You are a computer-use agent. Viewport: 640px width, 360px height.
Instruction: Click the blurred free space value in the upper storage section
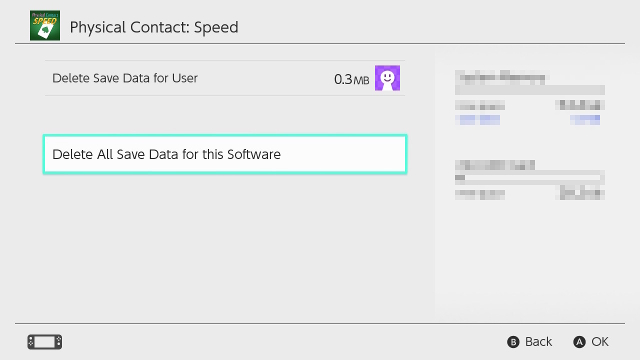580,105
